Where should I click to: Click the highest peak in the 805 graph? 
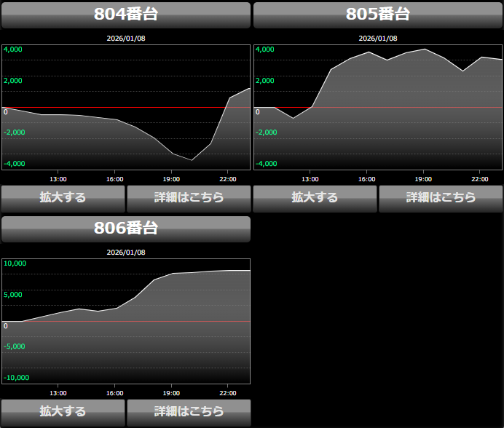pyautogui.click(x=425, y=49)
